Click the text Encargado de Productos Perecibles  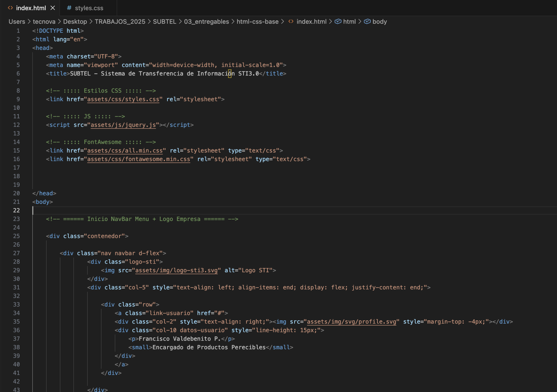(x=209, y=347)
